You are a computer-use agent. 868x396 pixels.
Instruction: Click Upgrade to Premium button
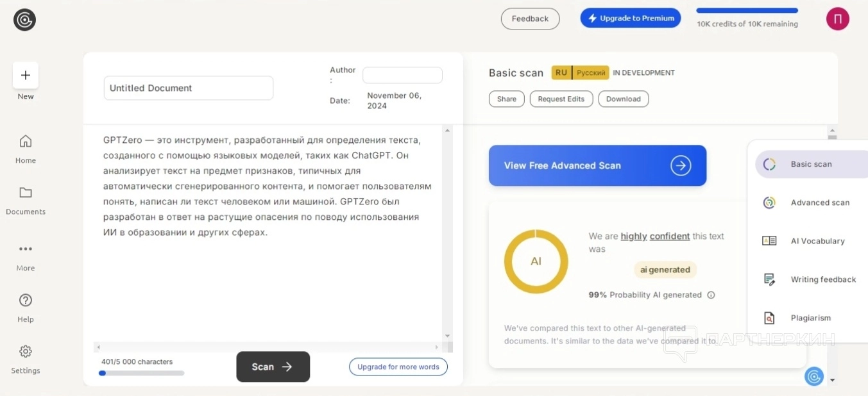(631, 19)
